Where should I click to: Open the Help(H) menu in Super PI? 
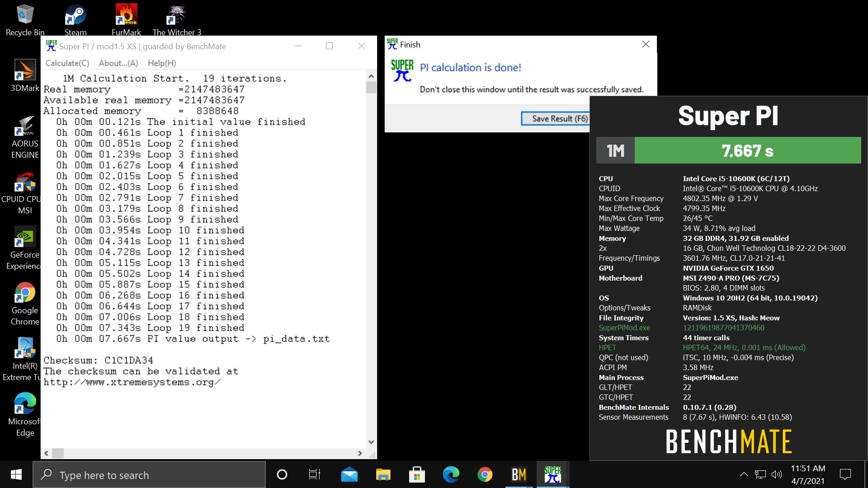pos(162,63)
